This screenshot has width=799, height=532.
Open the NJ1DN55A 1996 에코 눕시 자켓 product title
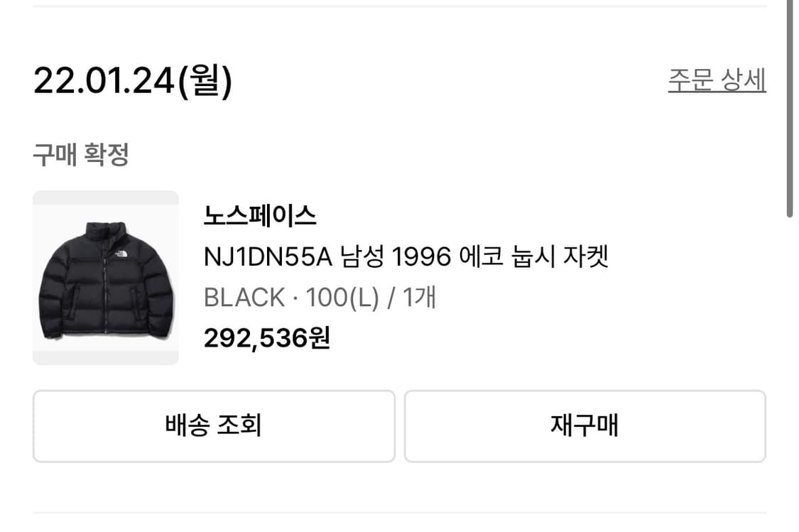(x=408, y=258)
